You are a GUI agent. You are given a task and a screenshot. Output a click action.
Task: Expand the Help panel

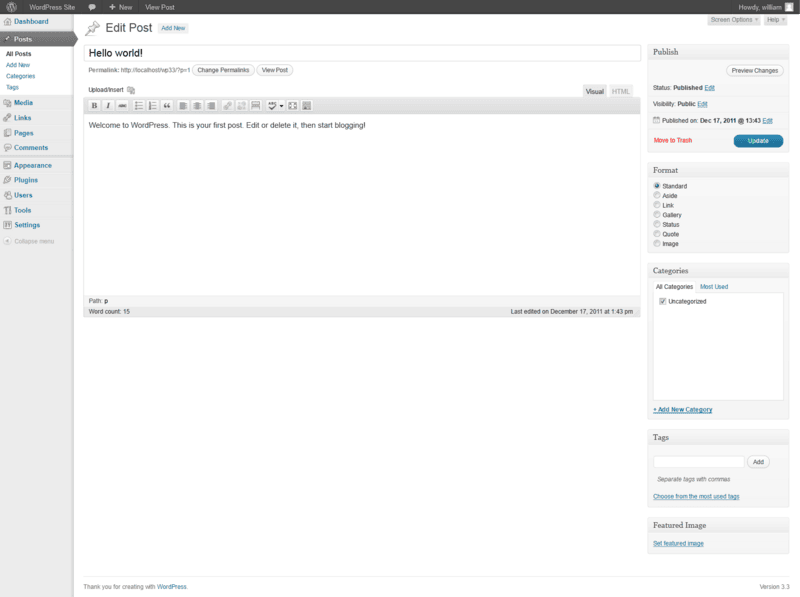coord(776,20)
